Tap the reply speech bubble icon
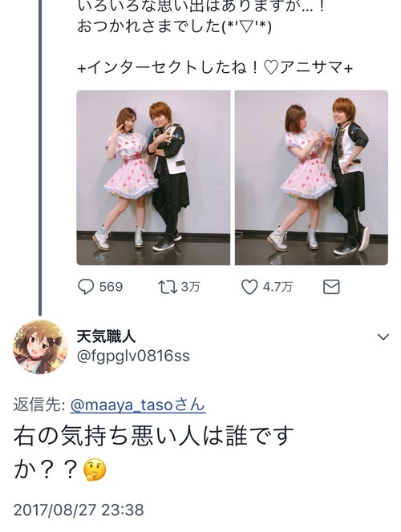 tap(86, 287)
